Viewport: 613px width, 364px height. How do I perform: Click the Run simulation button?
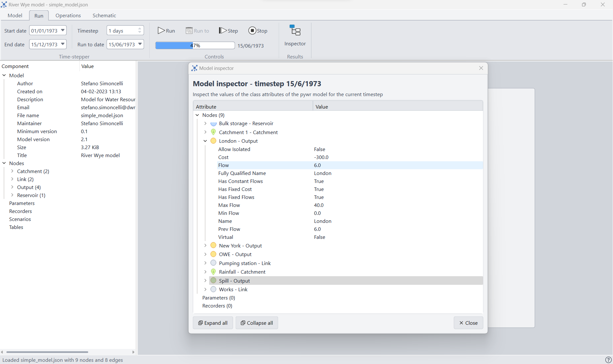pyautogui.click(x=167, y=30)
